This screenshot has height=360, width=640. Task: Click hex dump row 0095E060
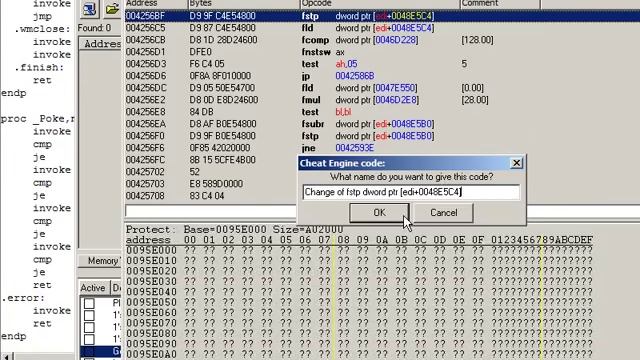click(359, 313)
